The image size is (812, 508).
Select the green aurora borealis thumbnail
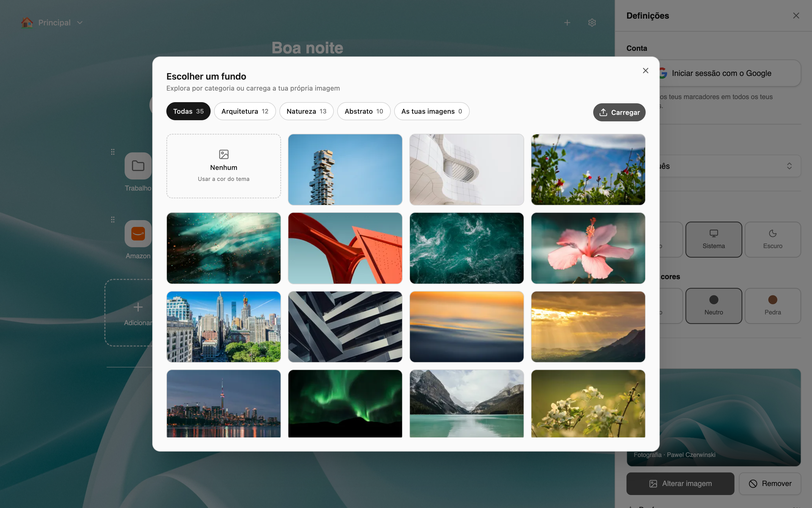pyautogui.click(x=345, y=404)
